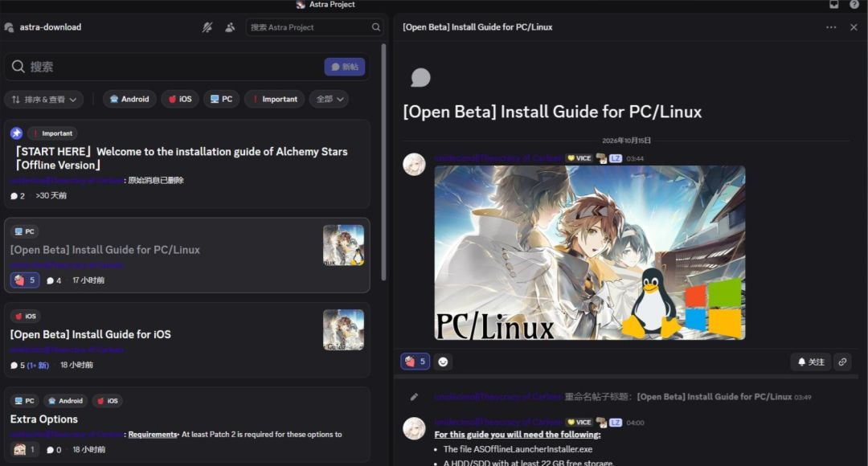The height and width of the screenshot is (466, 868).
Task: Click Important tag on START HERE post
Action: (x=52, y=133)
